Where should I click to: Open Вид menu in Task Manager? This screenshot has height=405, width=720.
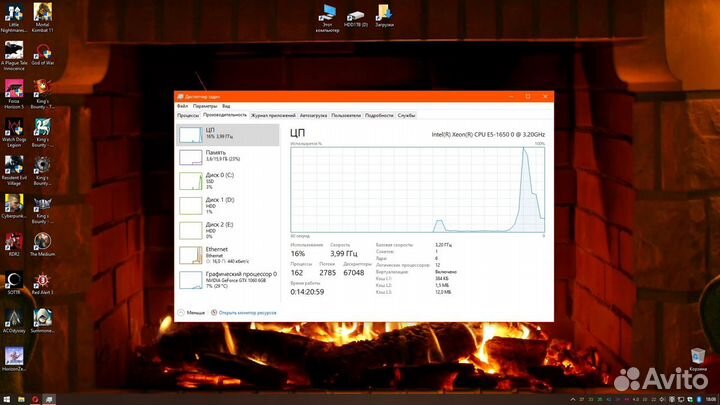(x=226, y=106)
